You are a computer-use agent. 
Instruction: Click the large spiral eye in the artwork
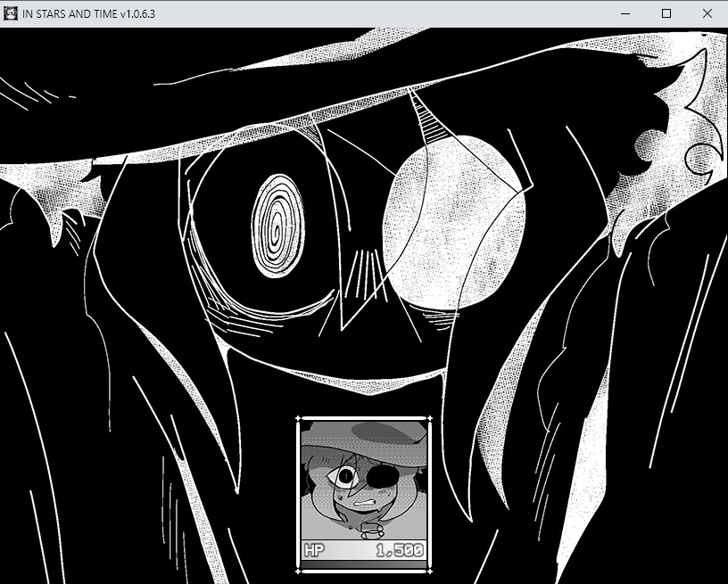pyautogui.click(x=277, y=226)
